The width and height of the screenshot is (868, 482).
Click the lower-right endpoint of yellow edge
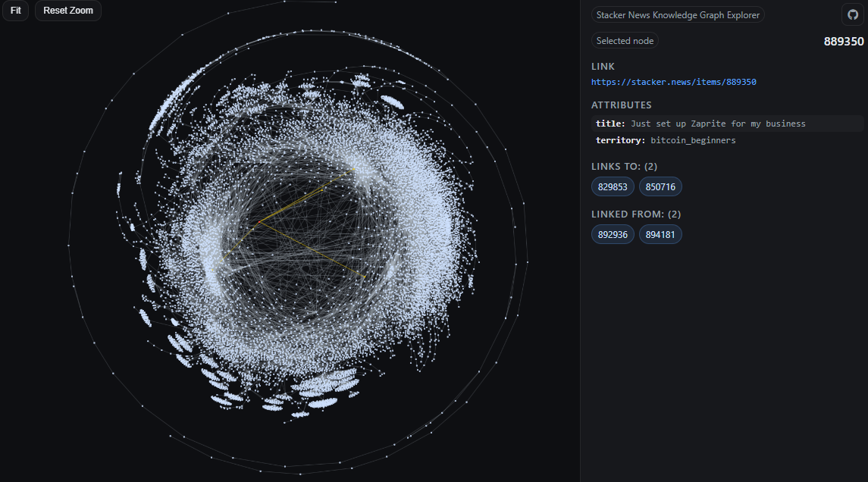[365, 278]
